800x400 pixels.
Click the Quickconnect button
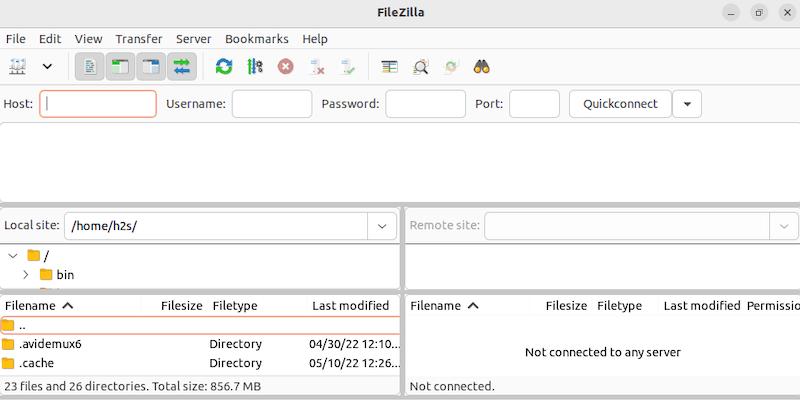pyautogui.click(x=620, y=104)
